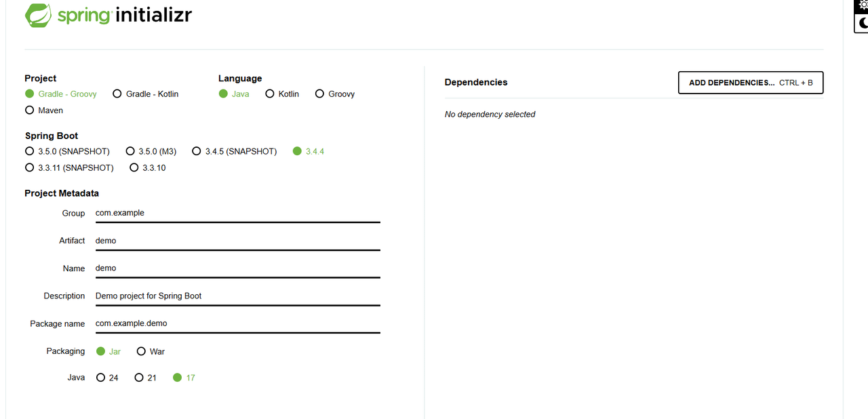Click the Name field containing demo
Viewport: 868px width, 419px height.
[237, 268]
